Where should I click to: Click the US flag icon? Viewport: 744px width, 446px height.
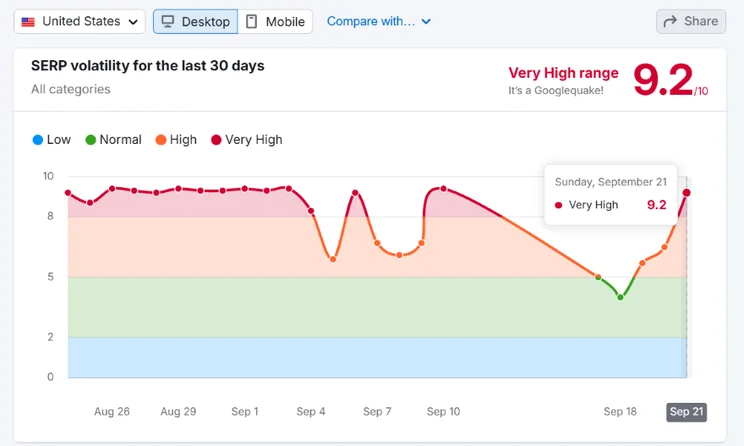point(28,22)
